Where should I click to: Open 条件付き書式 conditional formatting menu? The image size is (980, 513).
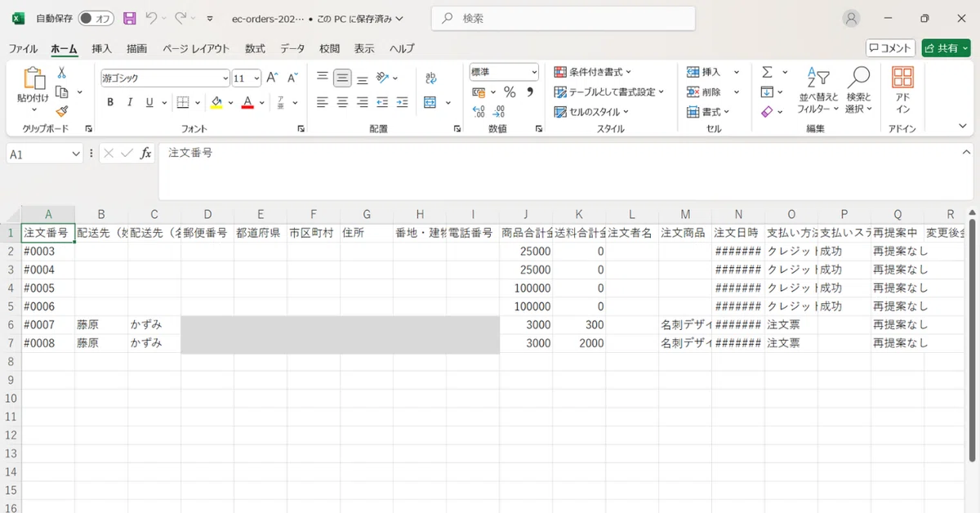click(593, 72)
